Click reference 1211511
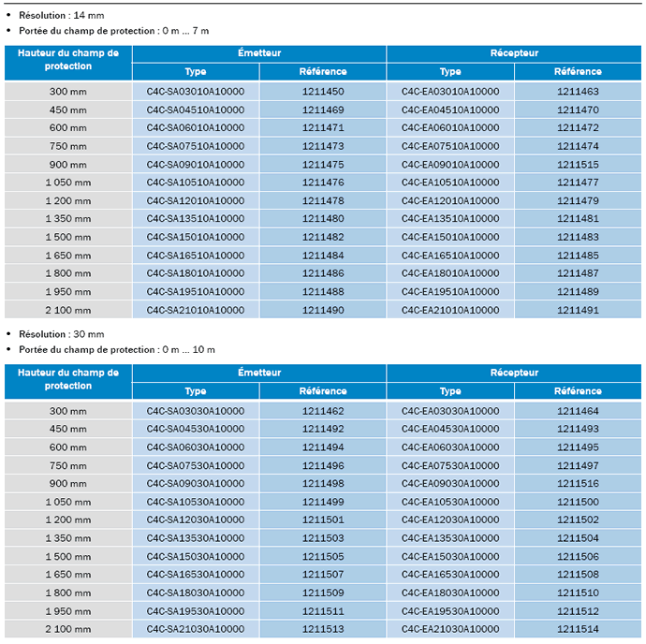The height and width of the screenshot is (644, 646). 323,611
